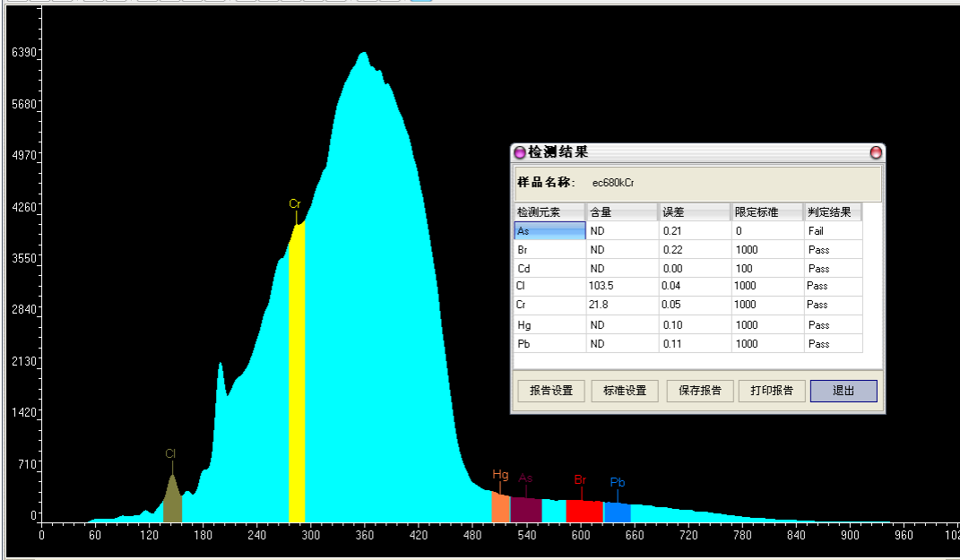Click the 打印报告 button
The image size is (960, 560).
click(x=771, y=391)
